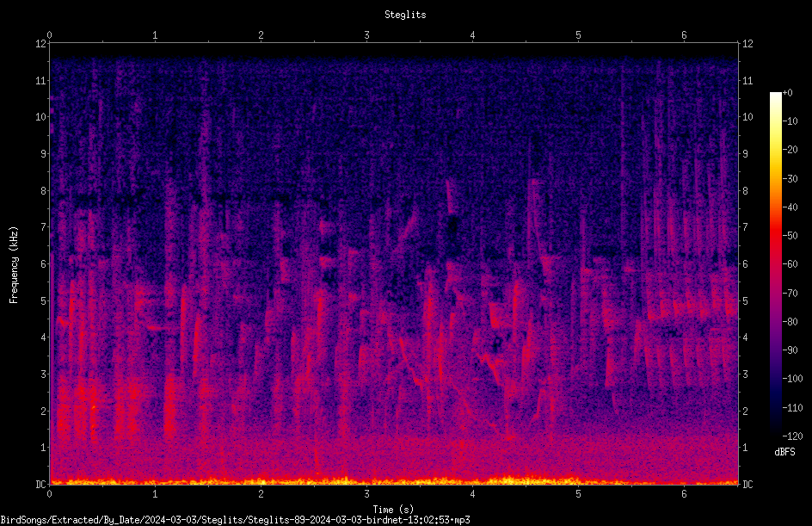
Task: Click the 6 second mark on top axis
Action: tap(684, 35)
